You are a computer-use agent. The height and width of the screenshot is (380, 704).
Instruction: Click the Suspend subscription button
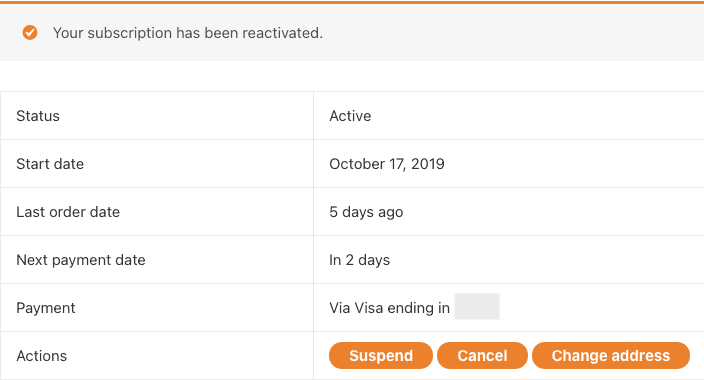coord(381,355)
